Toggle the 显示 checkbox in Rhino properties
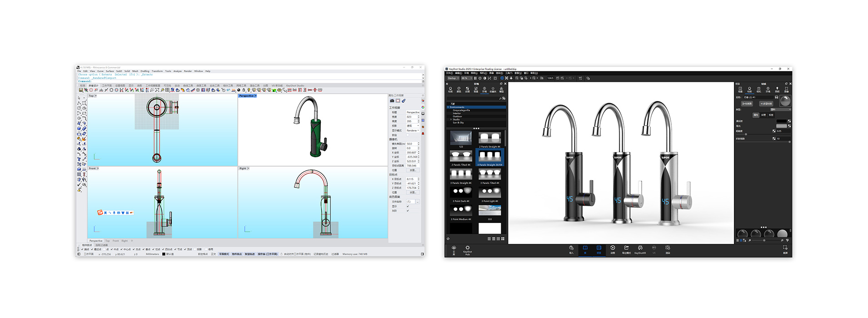The image size is (868, 318). (x=408, y=206)
